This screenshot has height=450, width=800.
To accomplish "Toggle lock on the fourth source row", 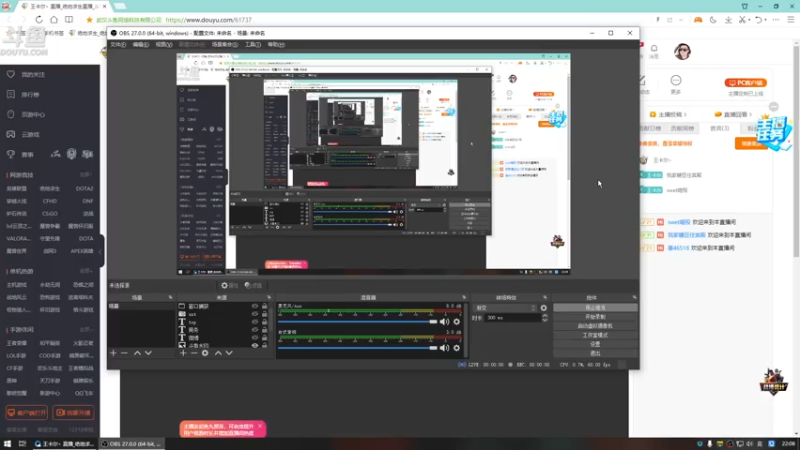I will [x=264, y=330].
